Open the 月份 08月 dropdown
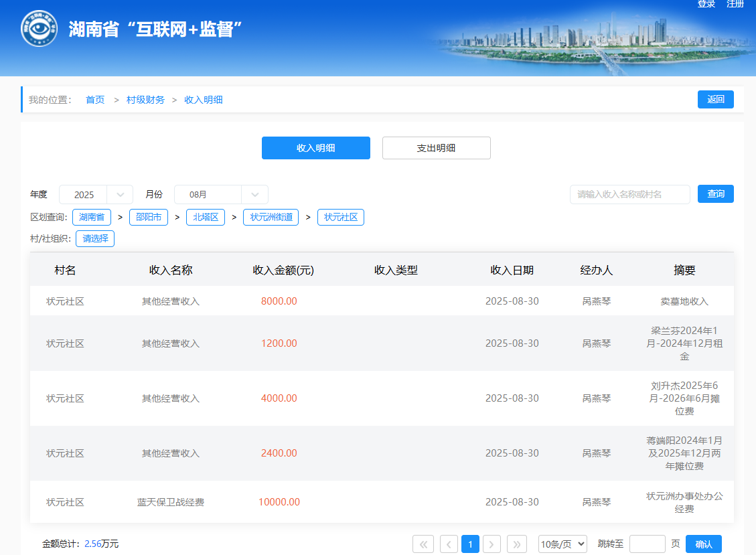The width and height of the screenshot is (756, 555). 221,195
